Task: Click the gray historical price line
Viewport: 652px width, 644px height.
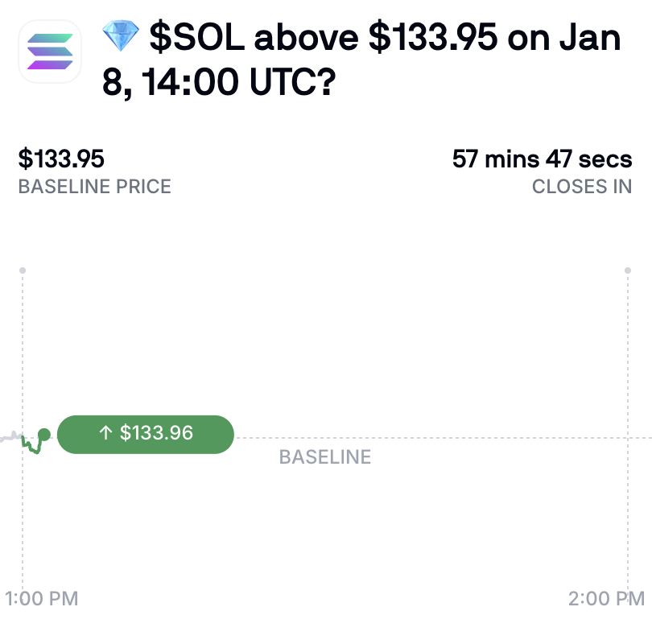Action: pos(10,436)
